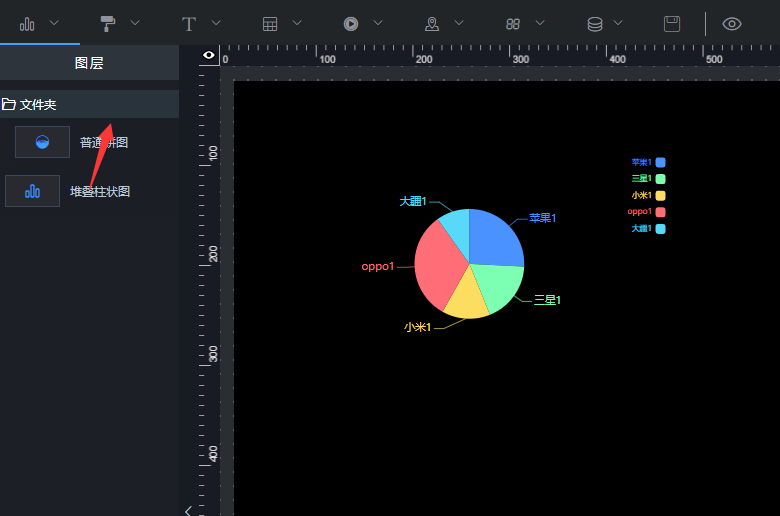Collapse the layer panel with left chevron
This screenshot has height=516, width=780.
[x=188, y=511]
